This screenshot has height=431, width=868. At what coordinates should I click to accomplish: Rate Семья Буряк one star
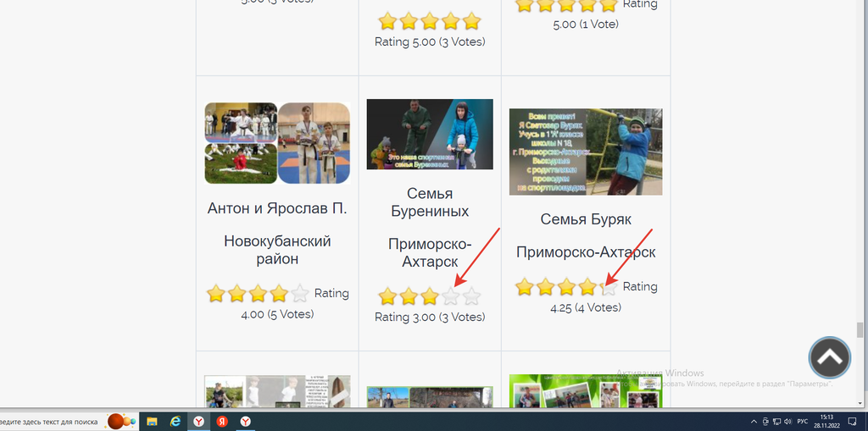[524, 286]
